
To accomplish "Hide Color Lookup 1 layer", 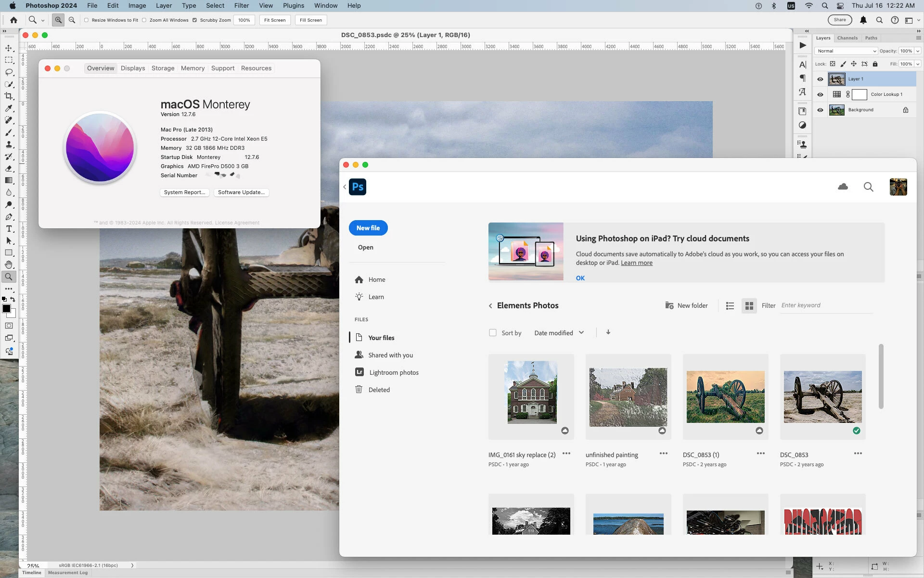I will (x=820, y=94).
